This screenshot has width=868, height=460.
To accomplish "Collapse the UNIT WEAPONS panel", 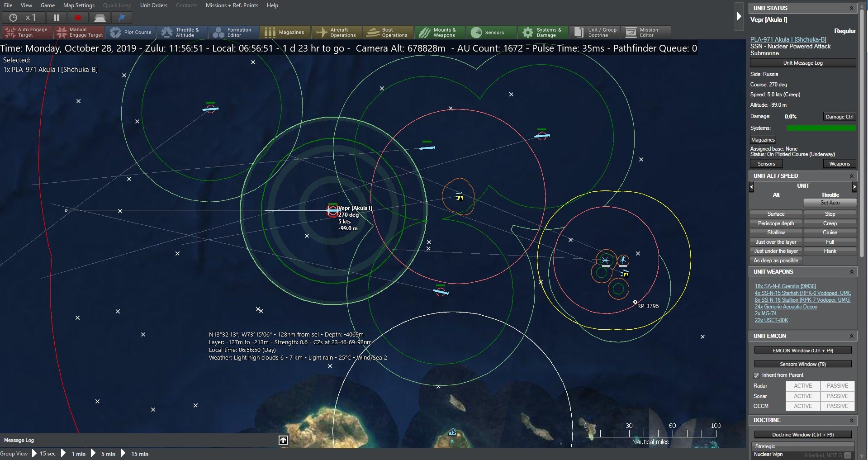I will [852, 272].
